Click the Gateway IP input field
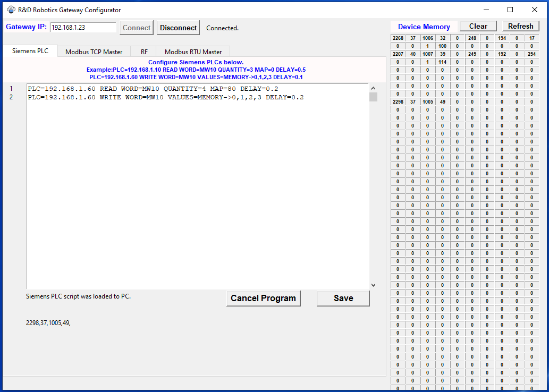The height and width of the screenshot is (392, 549). pyautogui.click(x=83, y=27)
